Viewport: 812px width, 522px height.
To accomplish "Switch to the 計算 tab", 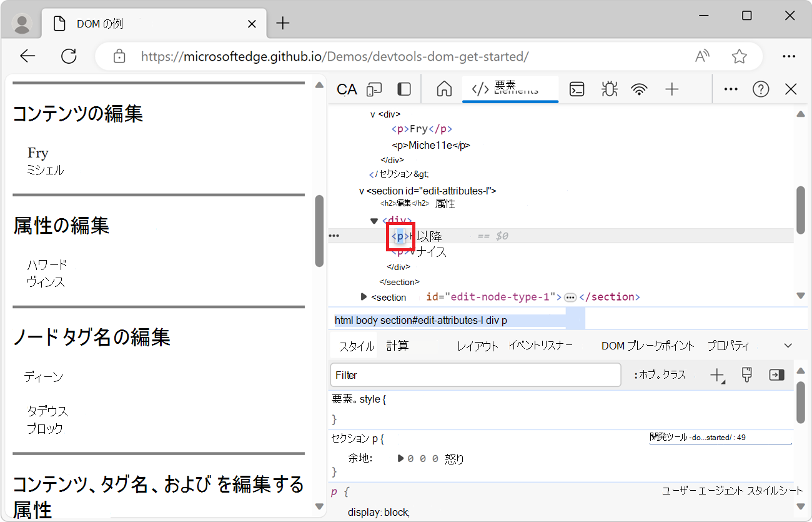I will 398,344.
